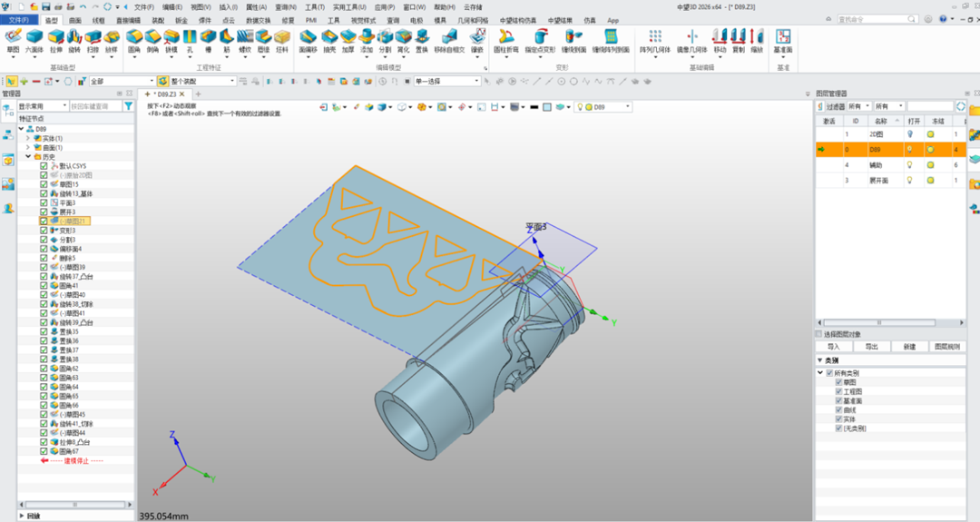Uncheck the 曲线 category checkbox
Screen dimensions: 980x522
coord(839,409)
